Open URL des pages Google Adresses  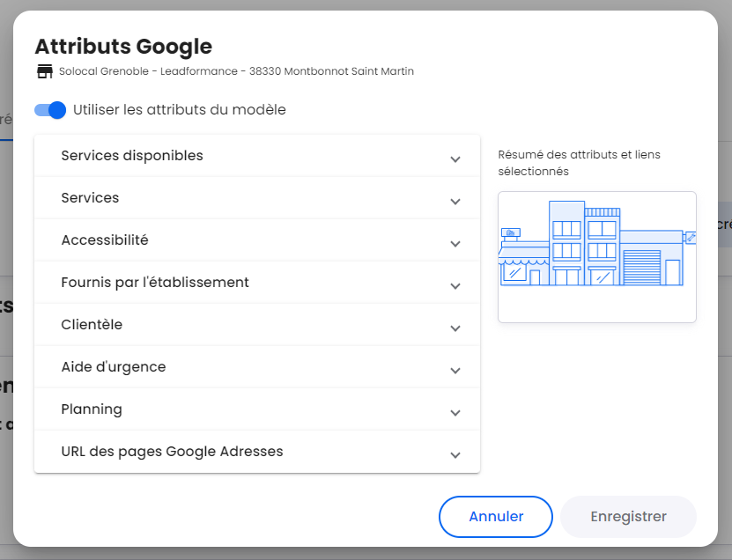[x=257, y=452]
